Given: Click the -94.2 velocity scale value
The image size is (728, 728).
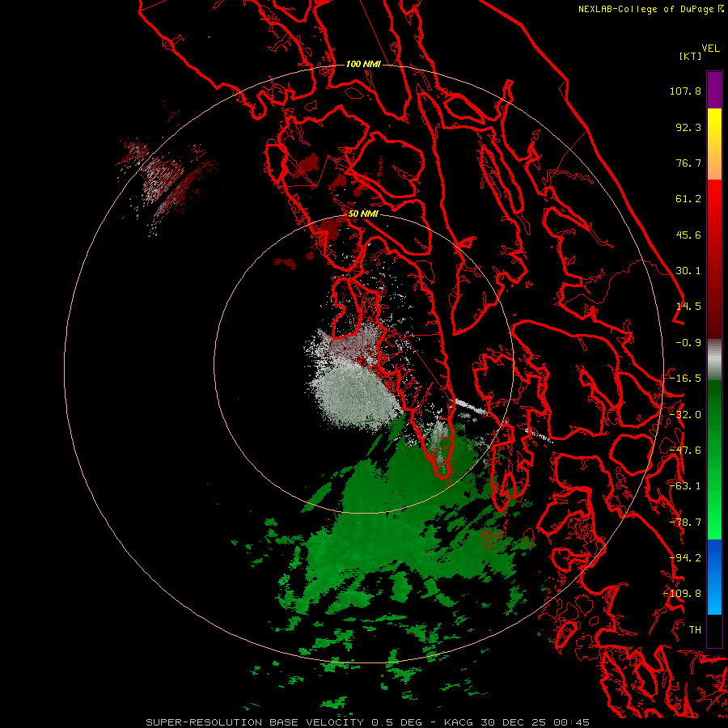Looking at the screenshot, I should [x=685, y=558].
